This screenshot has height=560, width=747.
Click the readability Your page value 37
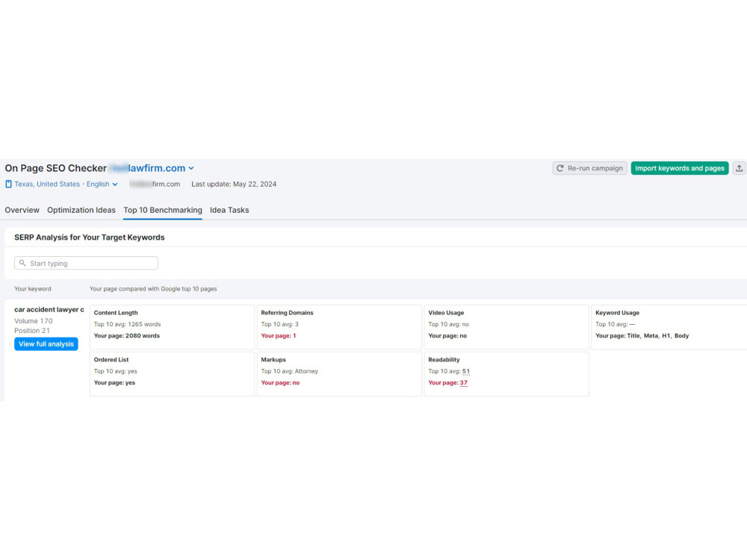464,382
